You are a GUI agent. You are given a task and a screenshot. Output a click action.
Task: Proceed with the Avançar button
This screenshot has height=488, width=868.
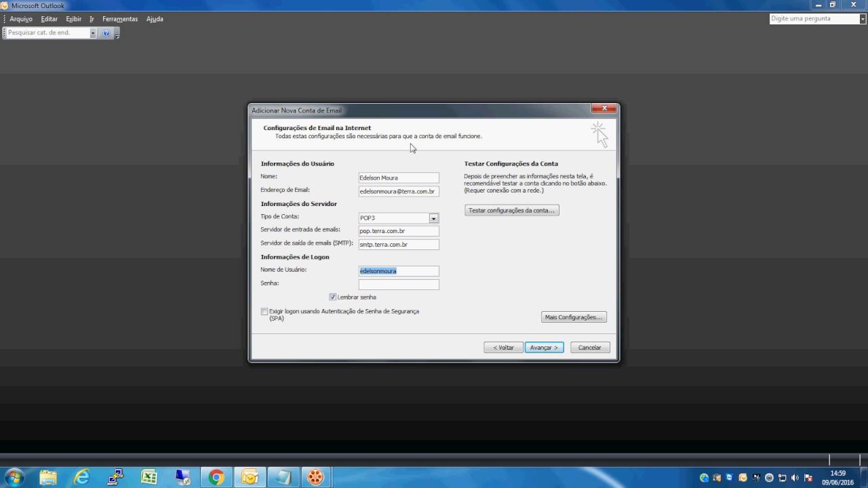tap(544, 347)
